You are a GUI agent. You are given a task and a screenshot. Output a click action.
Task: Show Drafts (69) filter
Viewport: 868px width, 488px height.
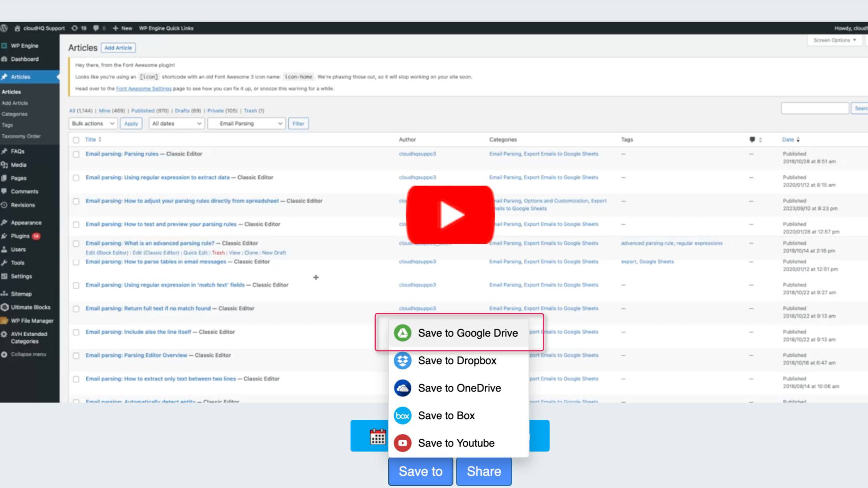[188, 110]
